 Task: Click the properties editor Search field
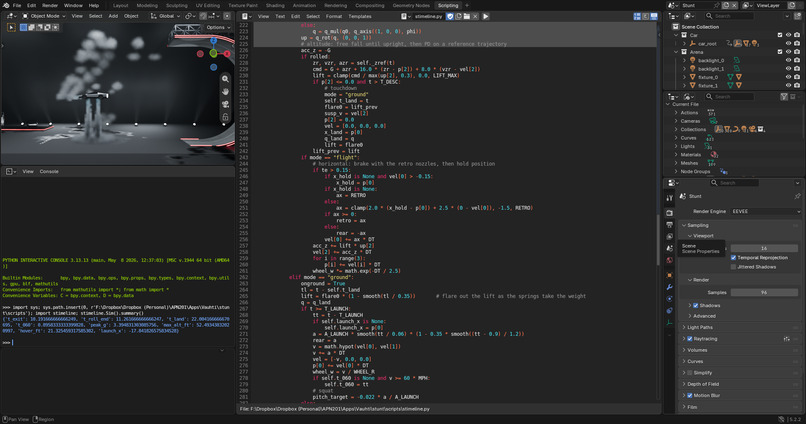point(733,182)
